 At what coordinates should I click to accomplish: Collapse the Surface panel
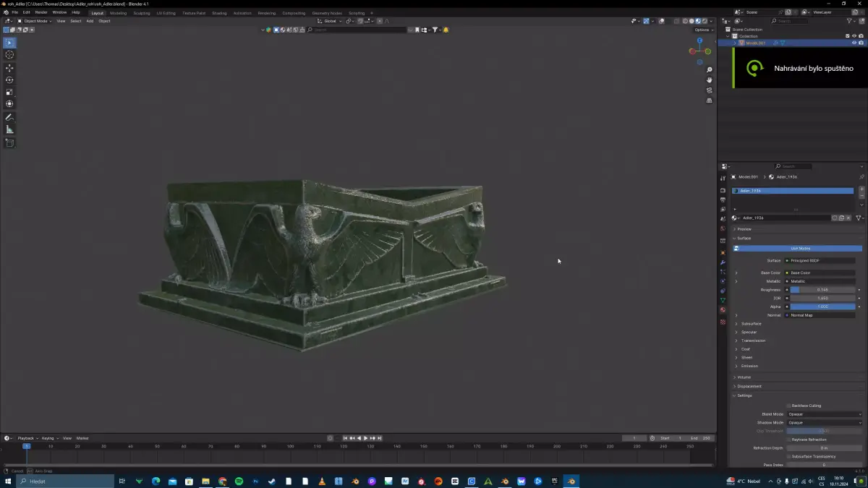(744, 238)
